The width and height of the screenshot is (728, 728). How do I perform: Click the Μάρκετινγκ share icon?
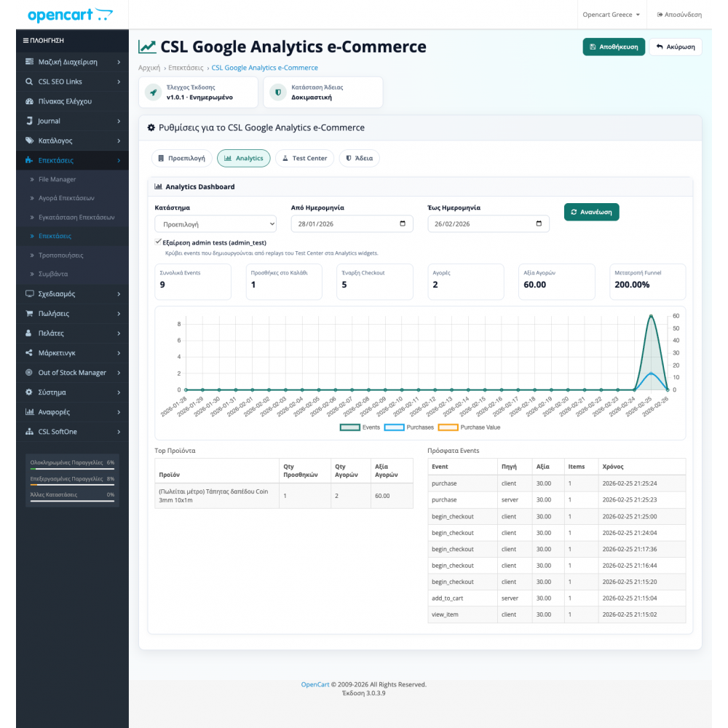pos(29,353)
